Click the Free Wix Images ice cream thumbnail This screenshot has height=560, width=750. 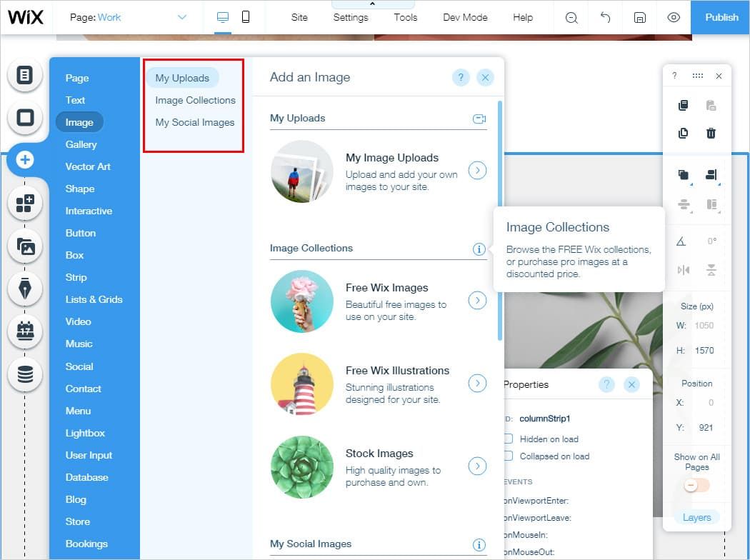[x=302, y=301]
